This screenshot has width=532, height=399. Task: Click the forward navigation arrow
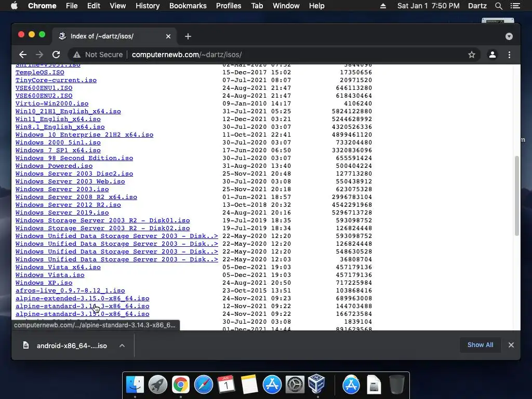[x=39, y=55]
